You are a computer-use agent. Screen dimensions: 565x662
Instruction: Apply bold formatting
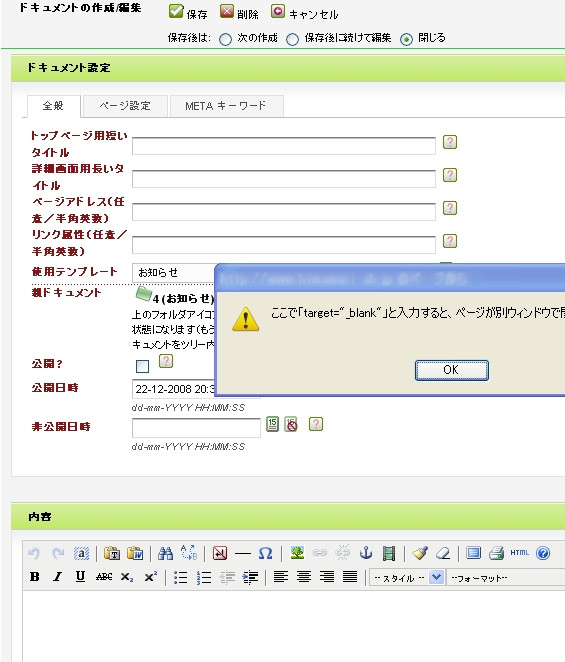35,577
